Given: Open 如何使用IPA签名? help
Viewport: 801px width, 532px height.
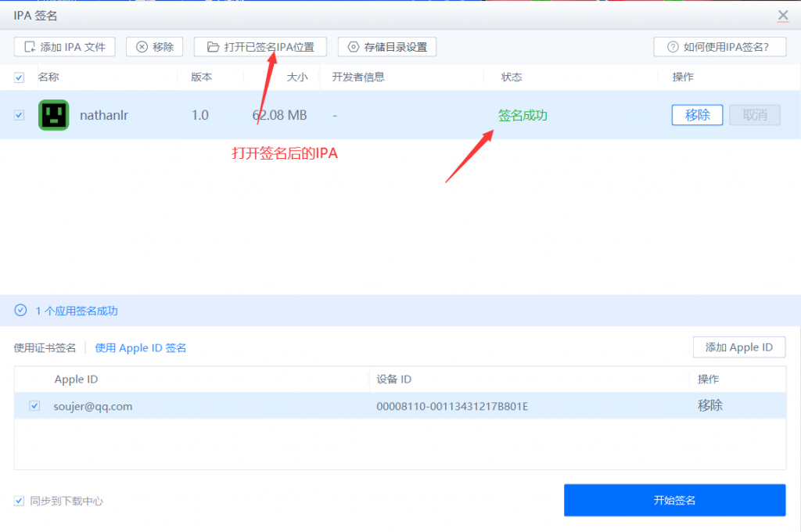Looking at the screenshot, I should tap(720, 47).
